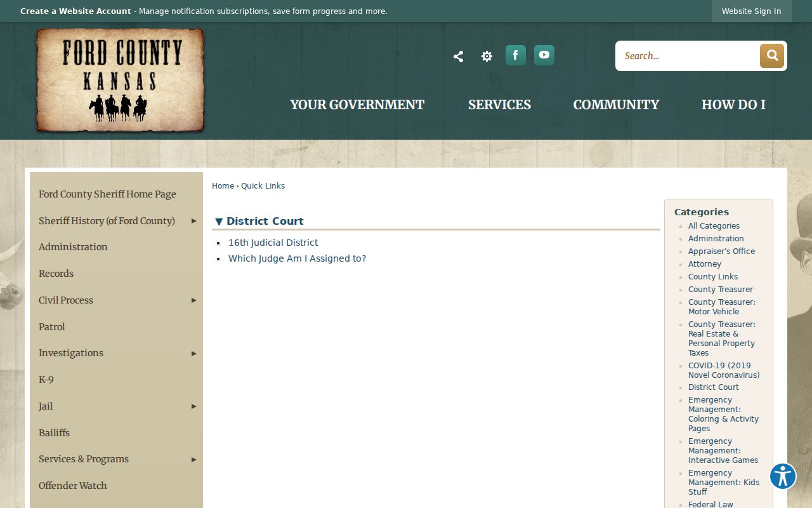
Task: Open Administration in the sidebar
Action: 73,247
